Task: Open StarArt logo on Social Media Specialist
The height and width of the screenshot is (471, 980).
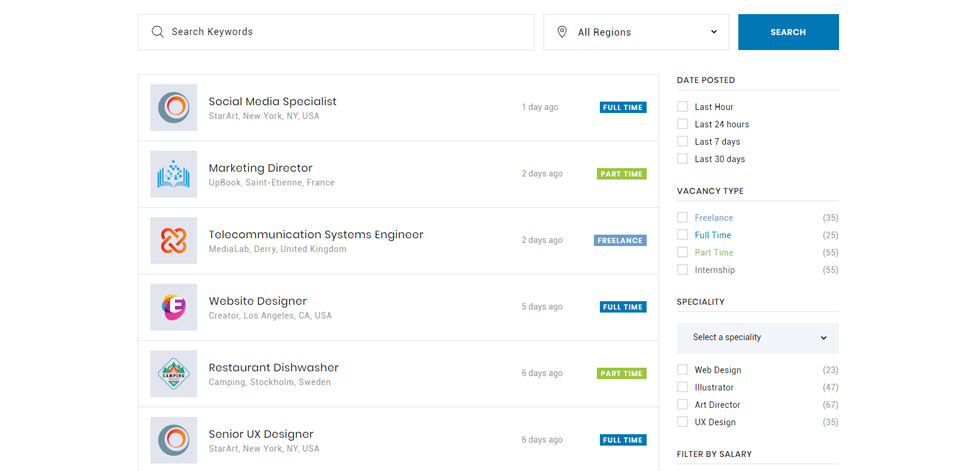Action: (174, 107)
